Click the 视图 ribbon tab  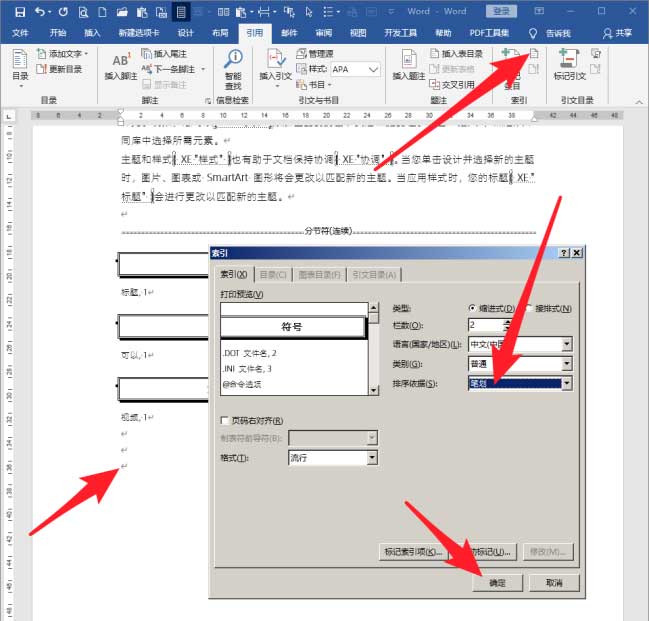click(358, 33)
